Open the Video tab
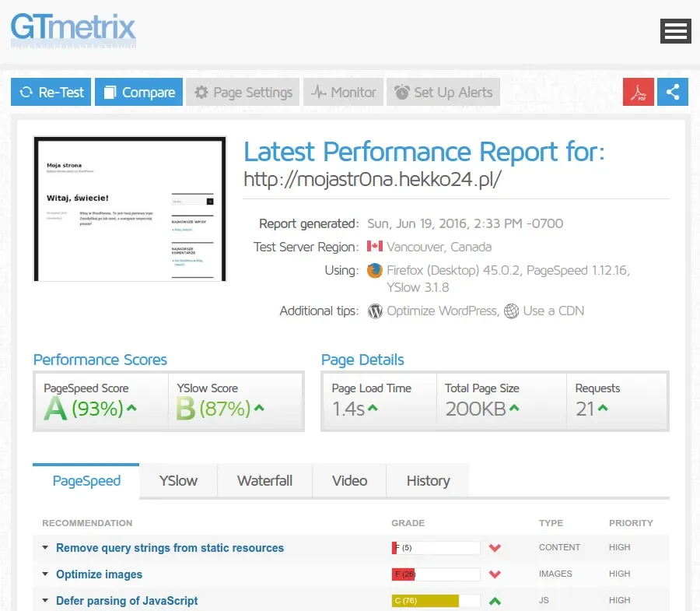Viewport: 700px width, 611px height. point(349,480)
